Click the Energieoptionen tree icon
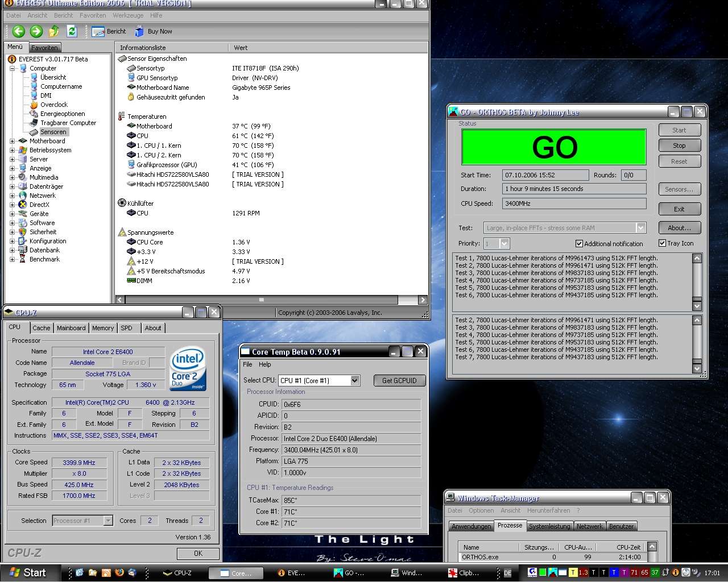The image size is (728, 582). click(x=34, y=114)
